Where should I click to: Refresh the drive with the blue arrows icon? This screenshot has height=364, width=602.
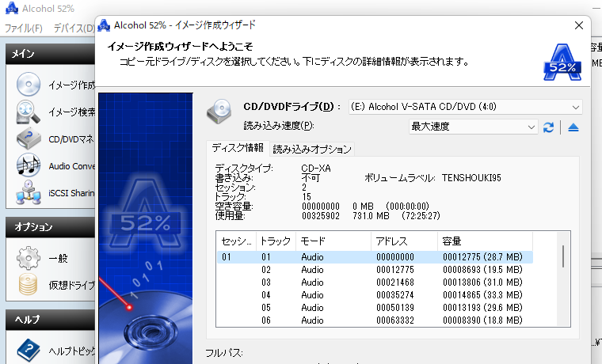point(548,127)
